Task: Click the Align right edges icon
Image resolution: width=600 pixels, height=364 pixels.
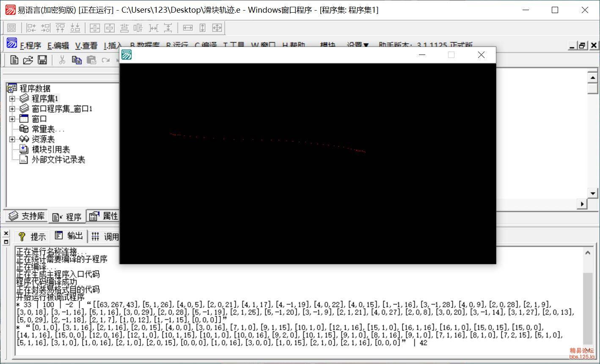Action: click(x=46, y=28)
